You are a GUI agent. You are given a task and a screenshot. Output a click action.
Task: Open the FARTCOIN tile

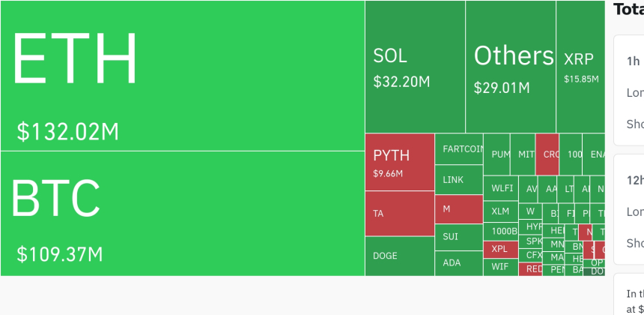(458, 149)
